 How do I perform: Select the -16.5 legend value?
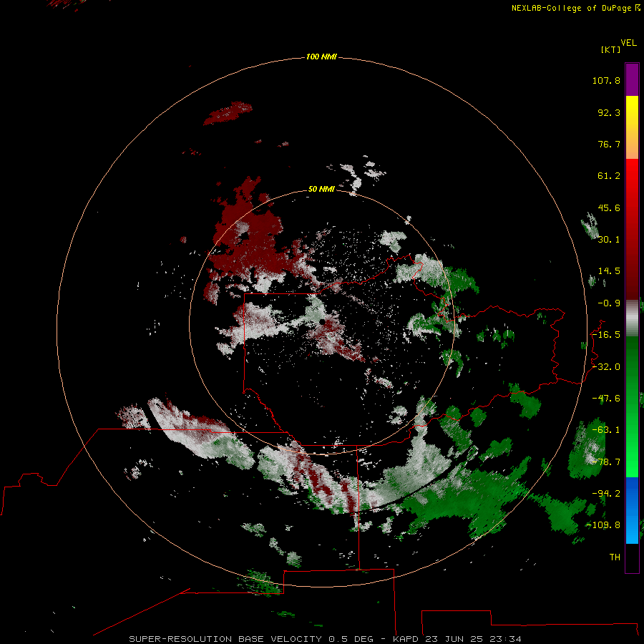tap(606, 335)
